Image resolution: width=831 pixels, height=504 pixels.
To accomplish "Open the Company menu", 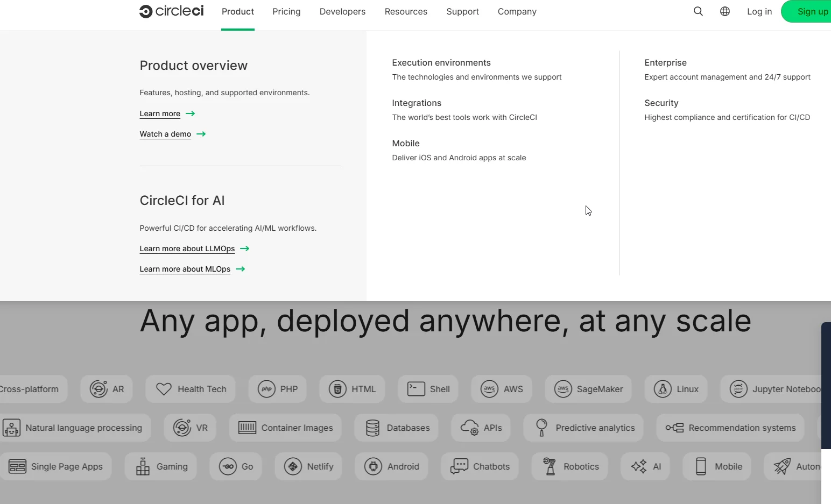I will pyautogui.click(x=517, y=11).
